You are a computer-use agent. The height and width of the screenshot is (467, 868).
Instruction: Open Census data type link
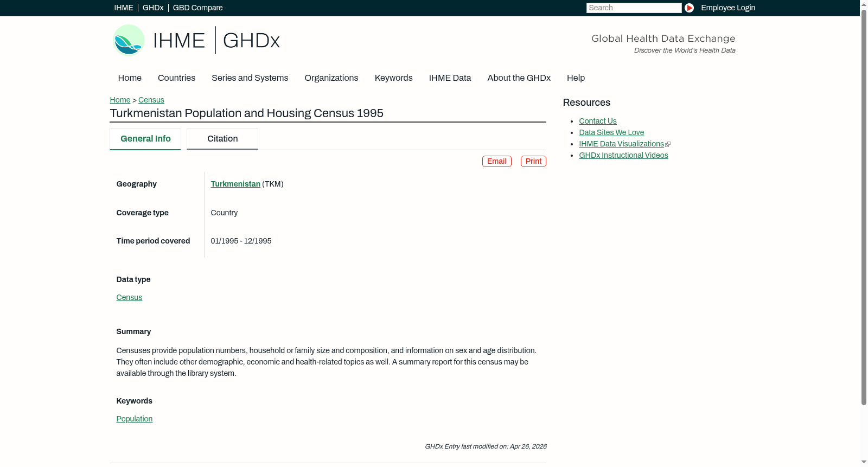tap(129, 297)
